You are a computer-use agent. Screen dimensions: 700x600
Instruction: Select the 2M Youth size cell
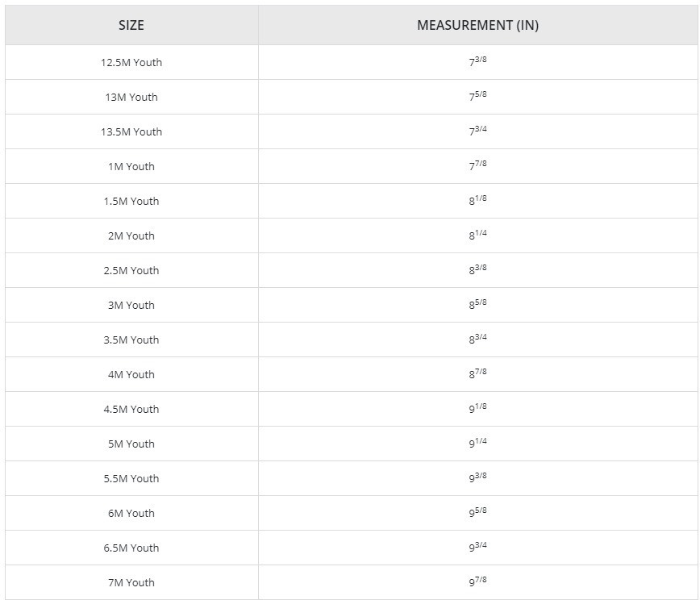tap(131, 235)
